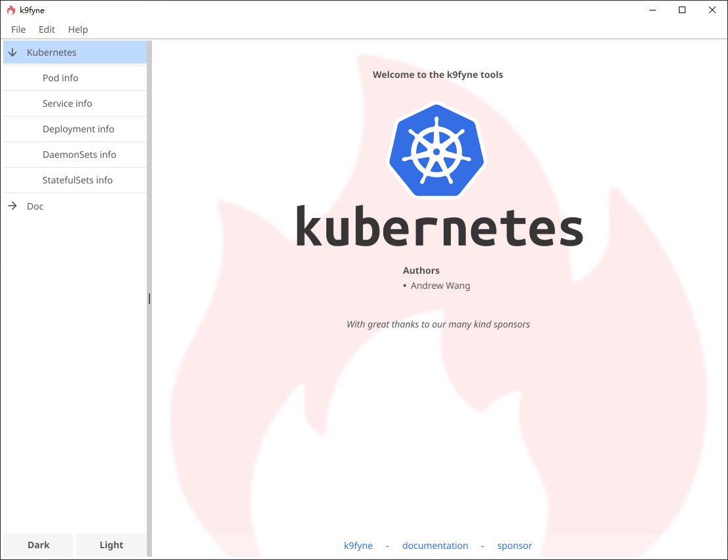
Task: Open the DaemonSets info page
Action: [75, 155]
